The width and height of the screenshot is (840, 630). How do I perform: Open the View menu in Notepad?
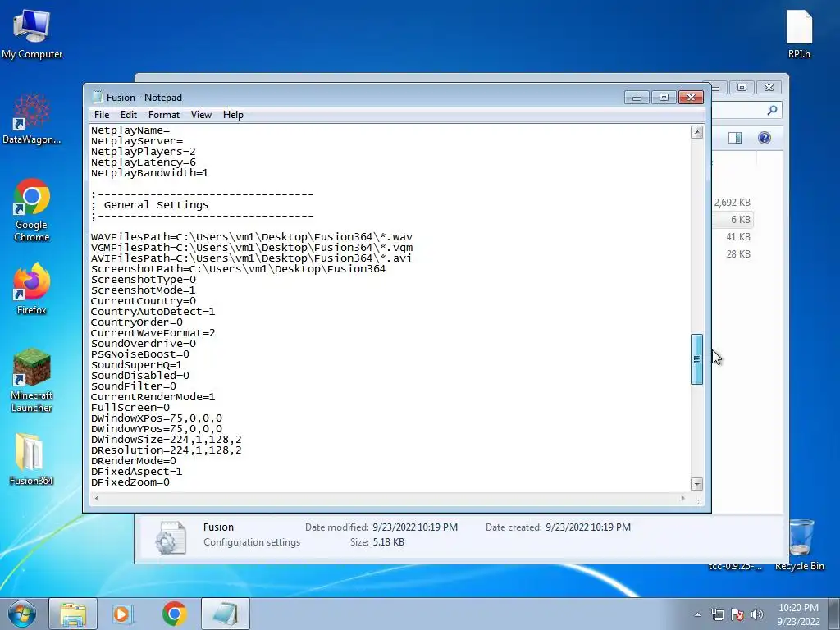click(202, 115)
